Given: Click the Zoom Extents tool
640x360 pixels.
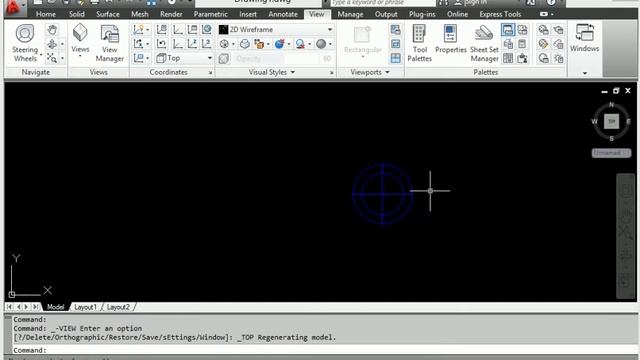Looking at the screenshot, I should click(x=52, y=58).
